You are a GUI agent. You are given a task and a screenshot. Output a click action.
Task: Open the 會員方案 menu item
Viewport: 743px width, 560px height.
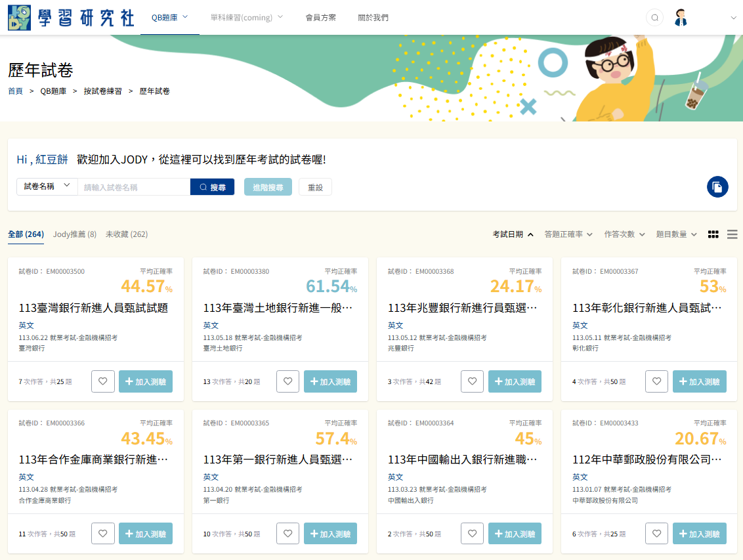pyautogui.click(x=320, y=18)
